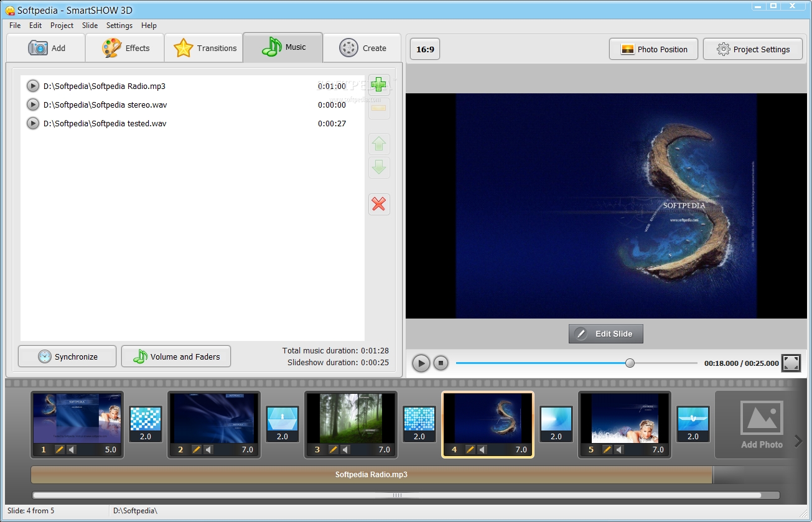
Task: Stop the slideshow preview
Action: click(441, 363)
